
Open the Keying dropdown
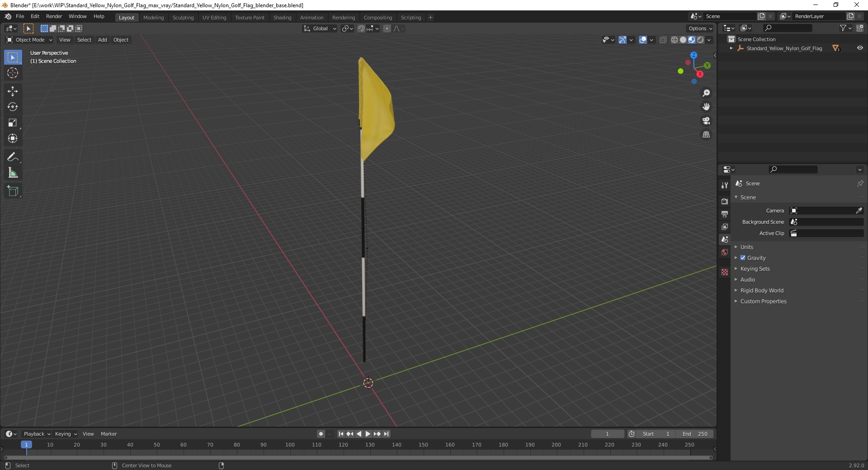[x=66, y=434]
